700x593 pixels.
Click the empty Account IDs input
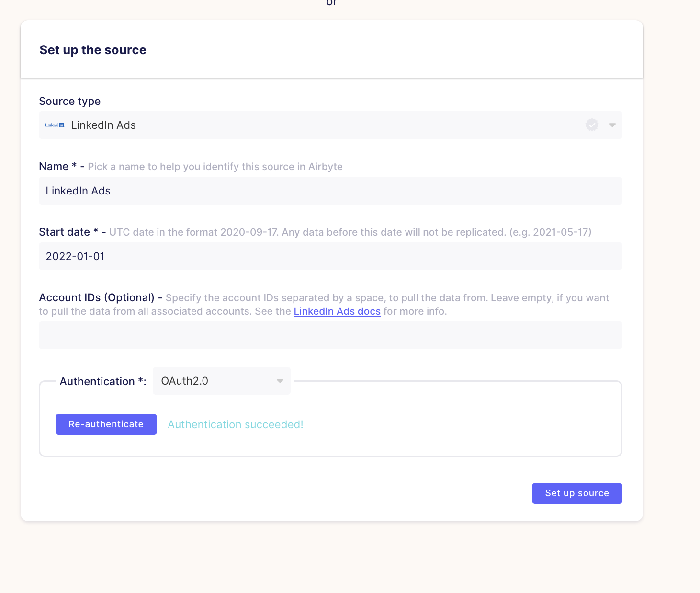coord(330,335)
